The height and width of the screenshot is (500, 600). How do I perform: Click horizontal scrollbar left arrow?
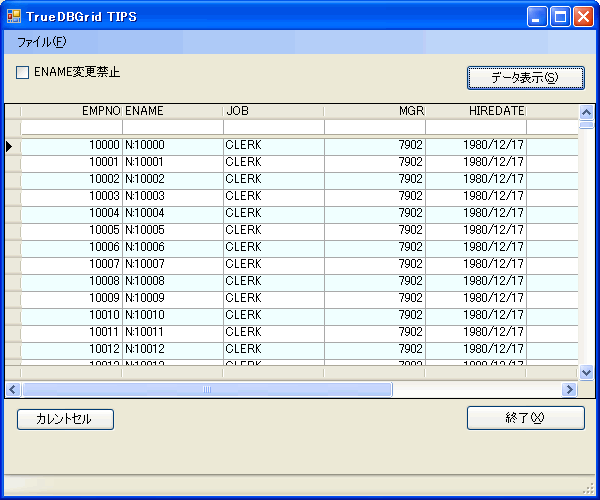[x=13, y=390]
